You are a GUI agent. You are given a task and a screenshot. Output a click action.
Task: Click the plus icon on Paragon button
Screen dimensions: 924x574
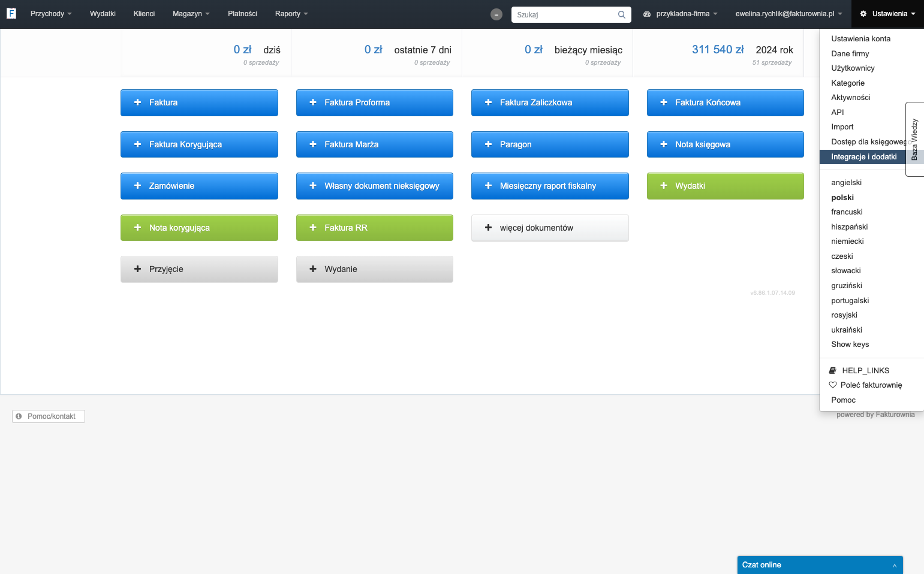coord(488,144)
